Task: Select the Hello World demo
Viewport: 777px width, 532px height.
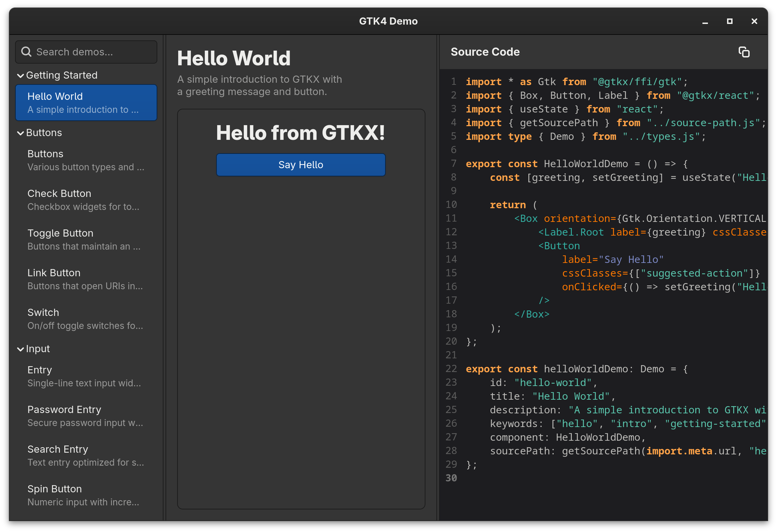Action: (x=86, y=102)
